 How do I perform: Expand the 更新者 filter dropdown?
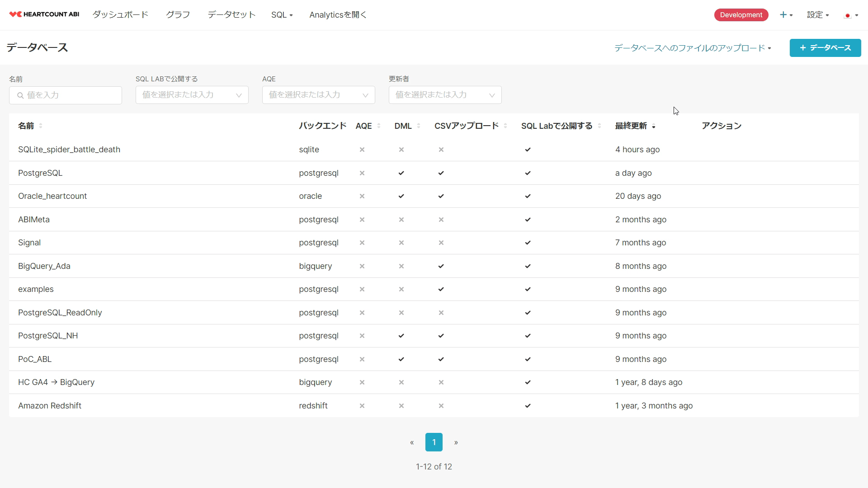coord(491,95)
